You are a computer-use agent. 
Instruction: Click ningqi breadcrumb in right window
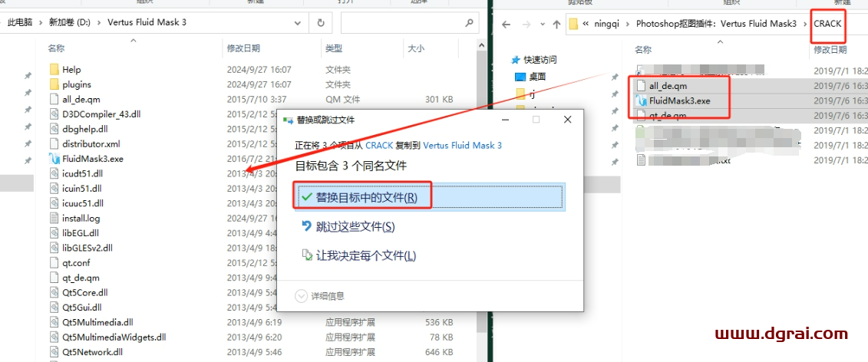607,24
